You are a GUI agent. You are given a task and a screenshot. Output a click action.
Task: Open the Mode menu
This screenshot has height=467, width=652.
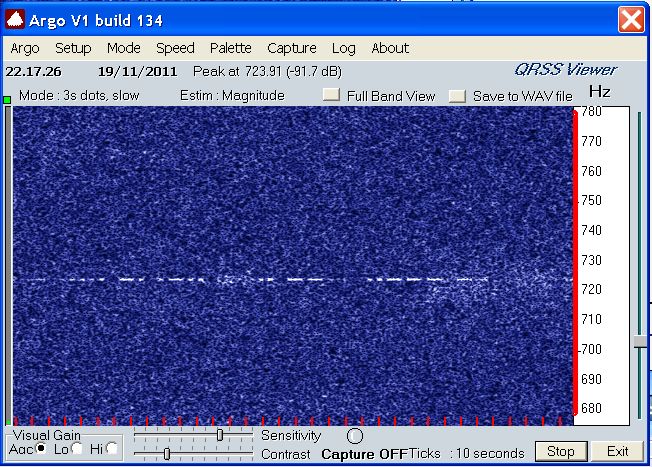point(123,48)
